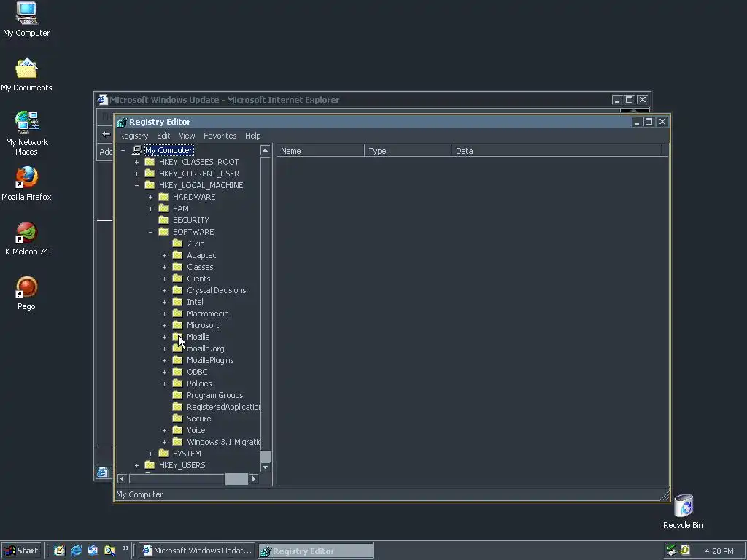The width and height of the screenshot is (747, 560).
Task: Click the tree horizontal scrollbar left arrow
Action: (122, 478)
